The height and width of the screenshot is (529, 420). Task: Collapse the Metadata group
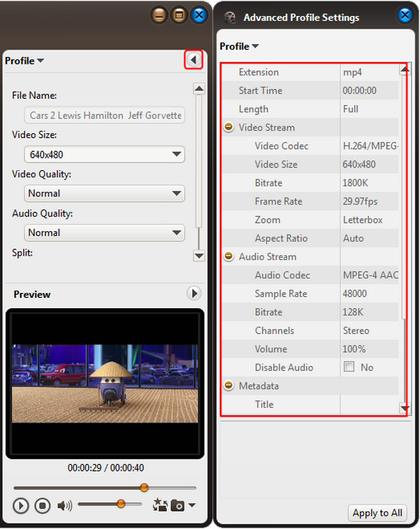click(229, 385)
